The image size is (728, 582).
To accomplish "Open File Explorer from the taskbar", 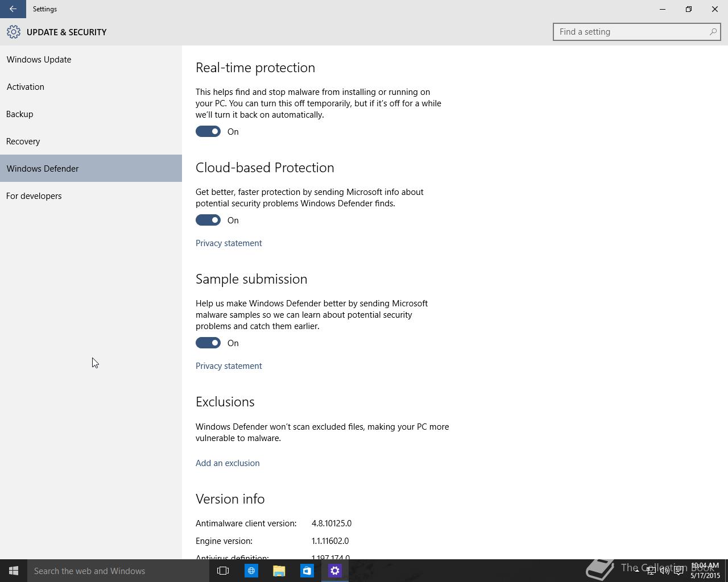I will pos(279,571).
